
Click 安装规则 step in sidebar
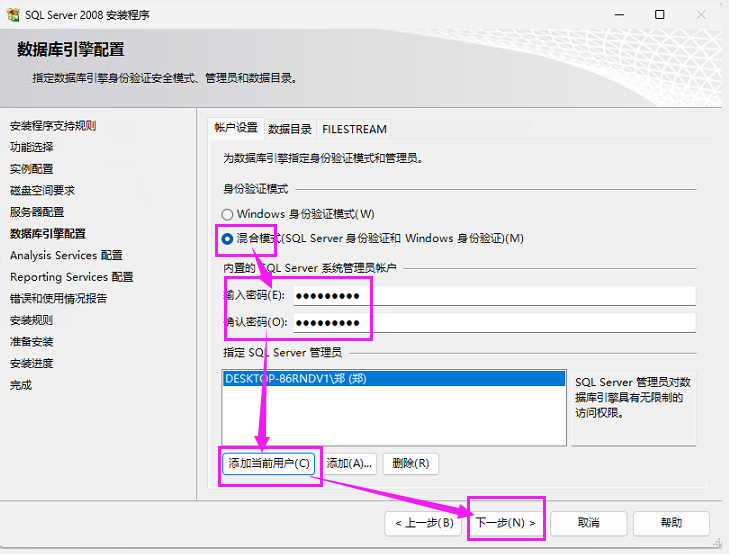tap(32, 320)
